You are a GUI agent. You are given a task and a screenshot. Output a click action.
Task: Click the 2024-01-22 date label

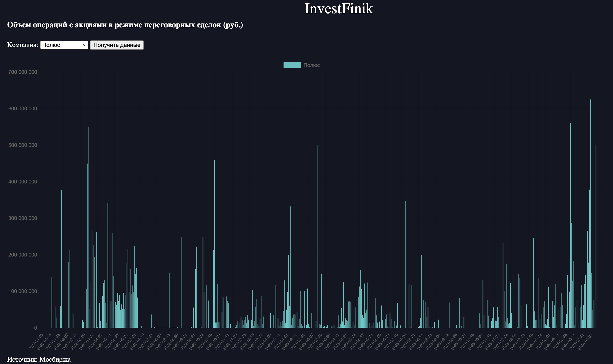(535, 341)
